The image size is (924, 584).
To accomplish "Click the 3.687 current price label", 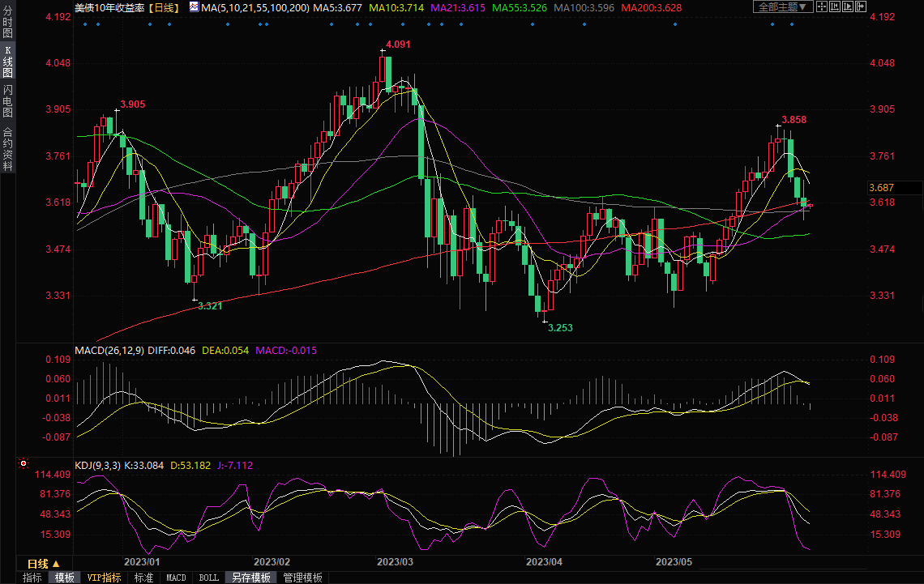I will (x=881, y=187).
